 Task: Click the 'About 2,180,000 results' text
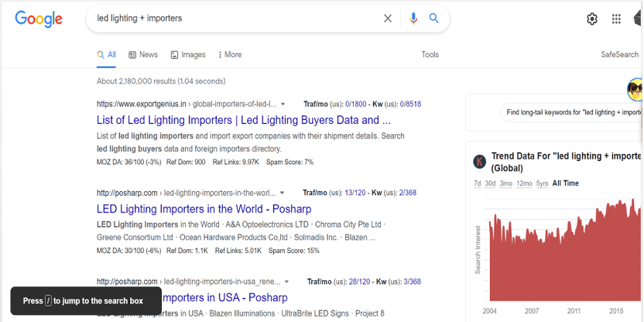[x=136, y=81]
